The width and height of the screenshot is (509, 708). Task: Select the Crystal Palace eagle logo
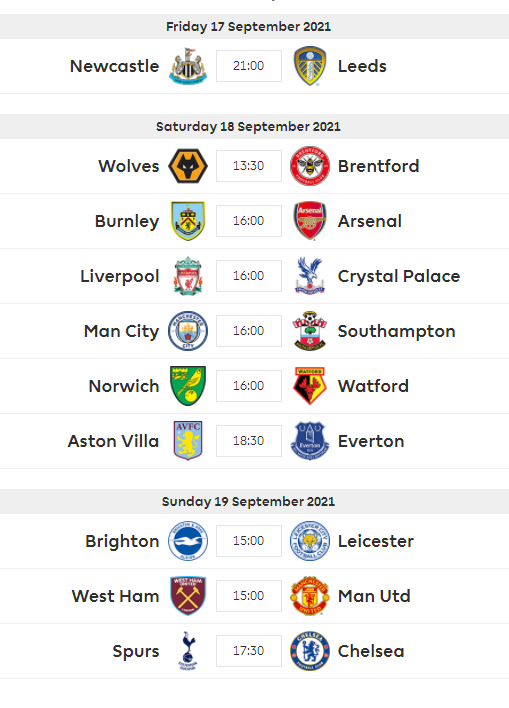tap(310, 276)
